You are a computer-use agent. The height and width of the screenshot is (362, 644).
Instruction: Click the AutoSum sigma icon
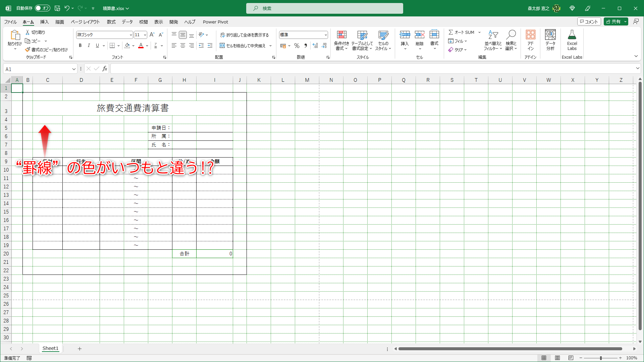click(x=451, y=32)
